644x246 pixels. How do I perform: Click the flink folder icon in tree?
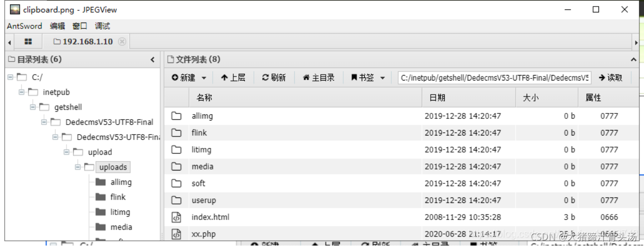[100, 197]
